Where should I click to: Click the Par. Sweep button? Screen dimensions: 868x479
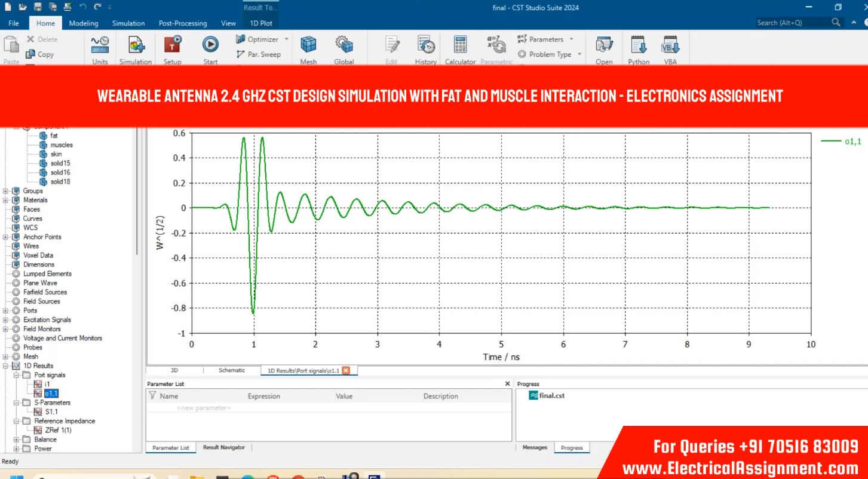point(257,54)
